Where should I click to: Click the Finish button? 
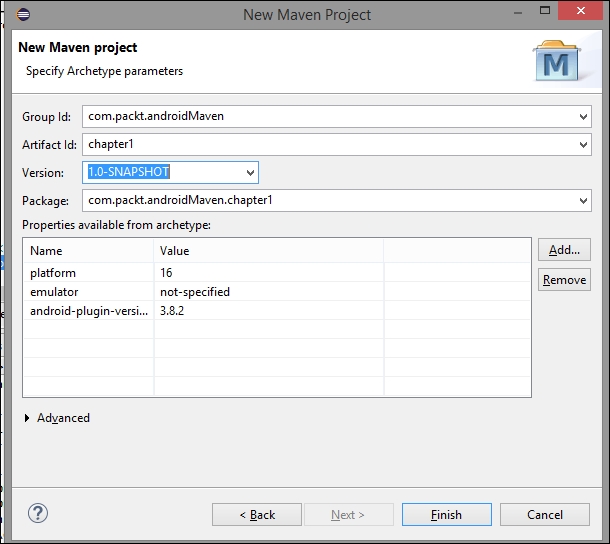pyautogui.click(x=447, y=515)
